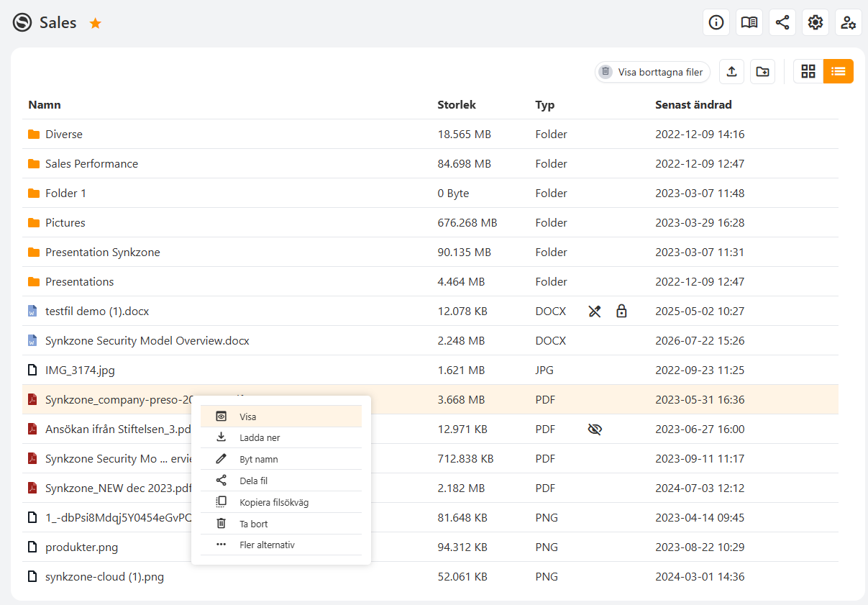Select testfil demo (1).docx file
Image resolution: width=868 pixels, height=605 pixels.
[97, 311]
